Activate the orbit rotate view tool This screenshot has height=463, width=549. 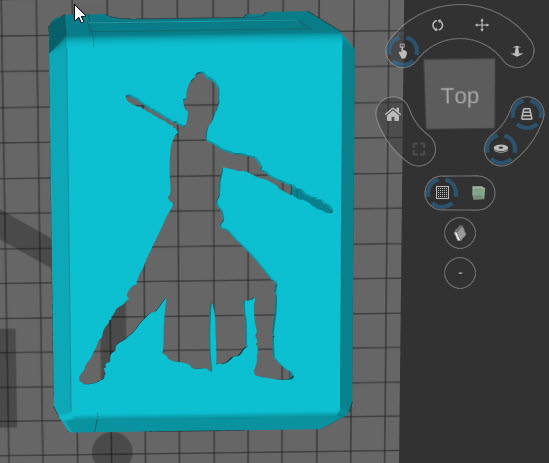pos(438,26)
